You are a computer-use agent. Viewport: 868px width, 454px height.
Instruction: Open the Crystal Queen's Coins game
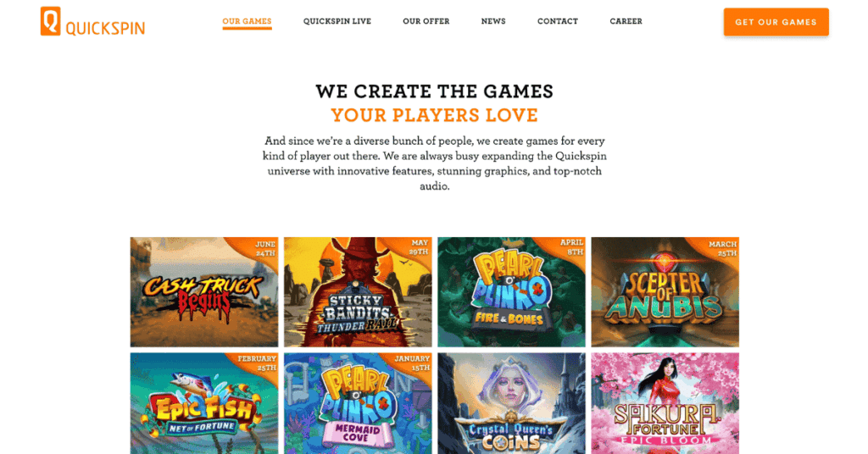511,404
